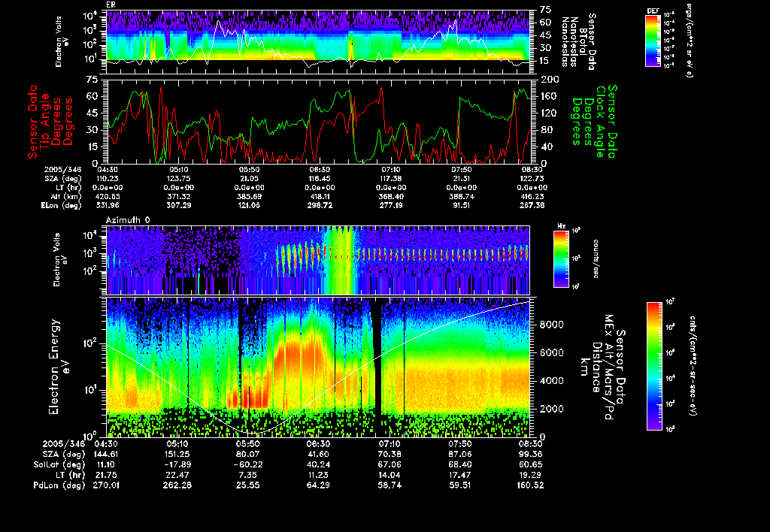Select the 'ER' panel title
The height and width of the screenshot is (532, 770).
click(111, 5)
